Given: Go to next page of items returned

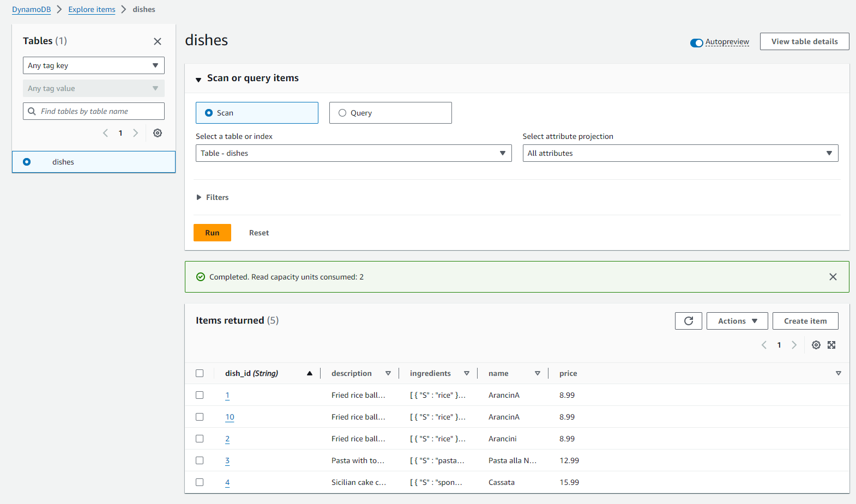Looking at the screenshot, I should (794, 345).
